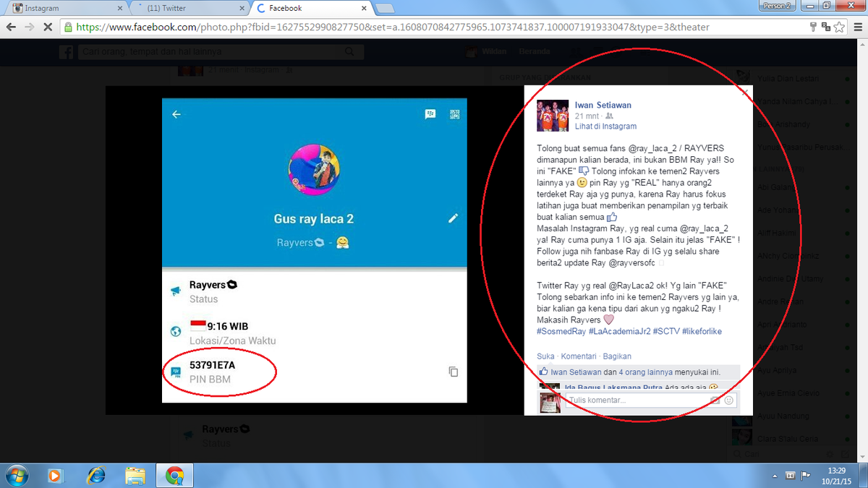Image resolution: width=868 pixels, height=488 pixels.
Task: Click the saved password key icon
Action: pyautogui.click(x=814, y=27)
